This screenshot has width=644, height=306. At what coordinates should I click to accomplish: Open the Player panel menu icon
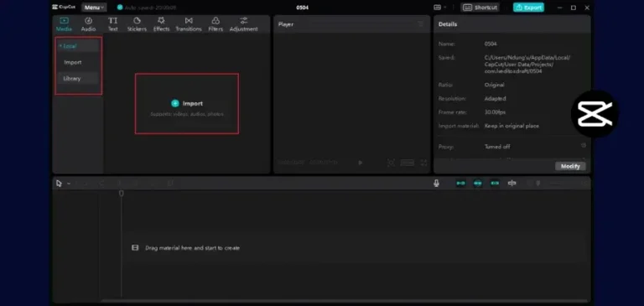point(421,24)
